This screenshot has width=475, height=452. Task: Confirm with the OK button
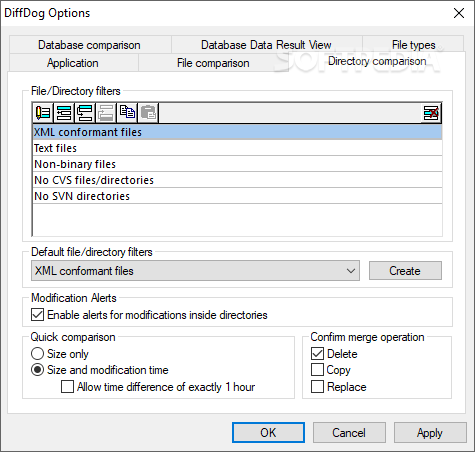pyautogui.click(x=268, y=433)
